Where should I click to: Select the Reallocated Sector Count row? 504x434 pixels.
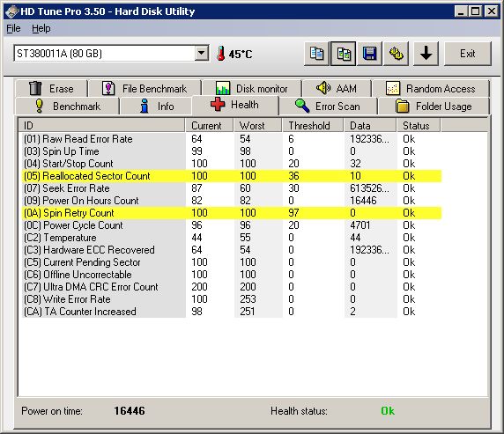coord(232,176)
